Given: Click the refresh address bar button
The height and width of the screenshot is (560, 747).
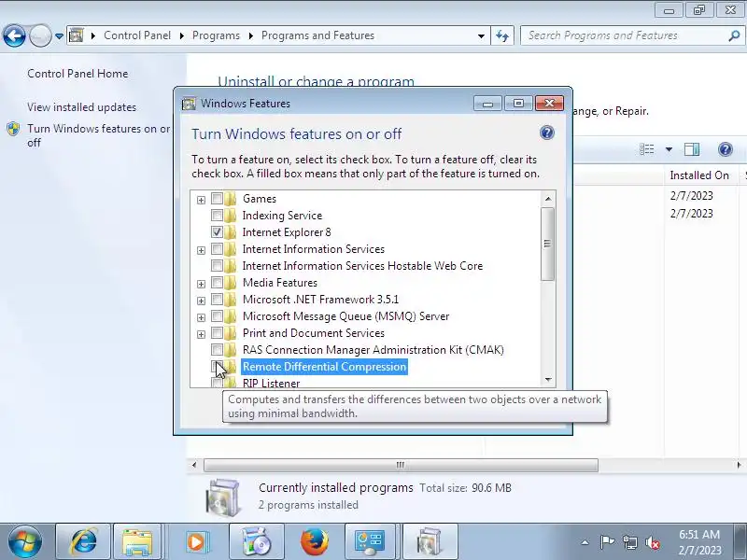Looking at the screenshot, I should 502,35.
